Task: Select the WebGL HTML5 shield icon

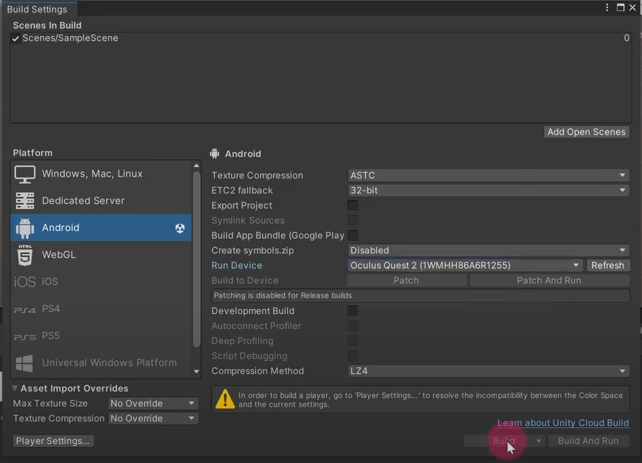Action: coord(25,255)
